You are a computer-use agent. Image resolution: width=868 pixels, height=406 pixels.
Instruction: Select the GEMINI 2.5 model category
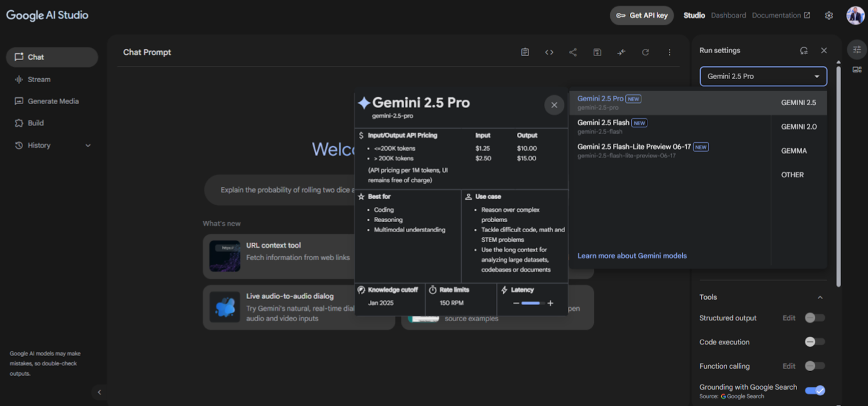[798, 103]
